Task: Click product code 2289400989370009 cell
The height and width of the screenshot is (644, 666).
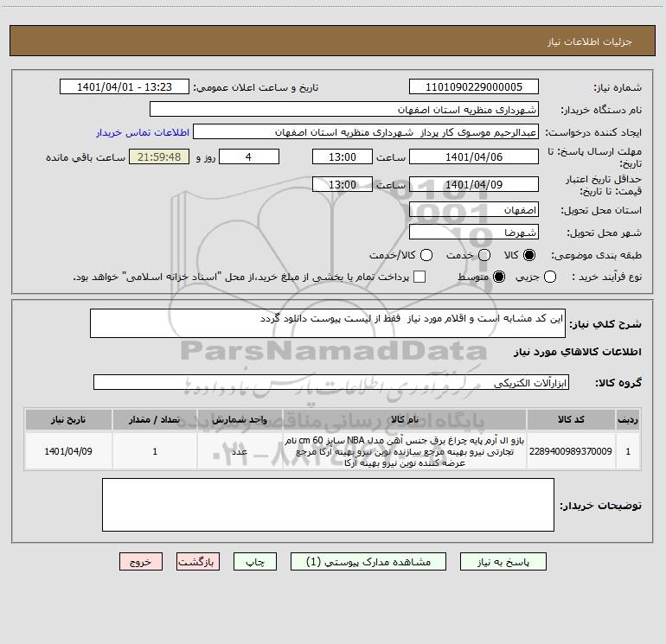Action: coord(571,451)
